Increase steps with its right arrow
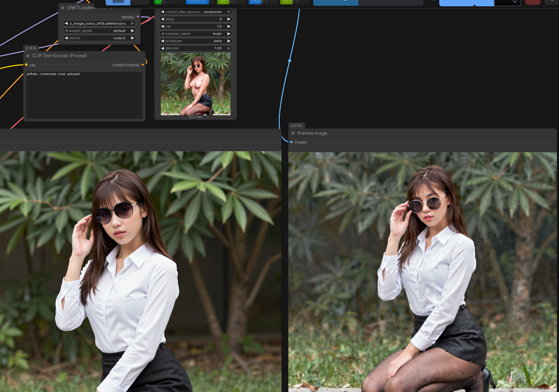This screenshot has width=559, height=392. [x=229, y=19]
